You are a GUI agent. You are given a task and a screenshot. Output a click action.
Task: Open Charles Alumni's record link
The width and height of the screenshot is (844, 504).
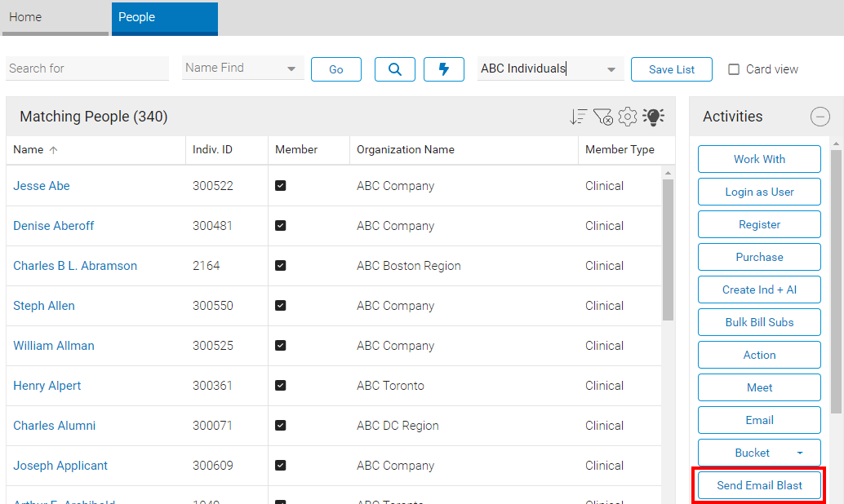[54, 426]
